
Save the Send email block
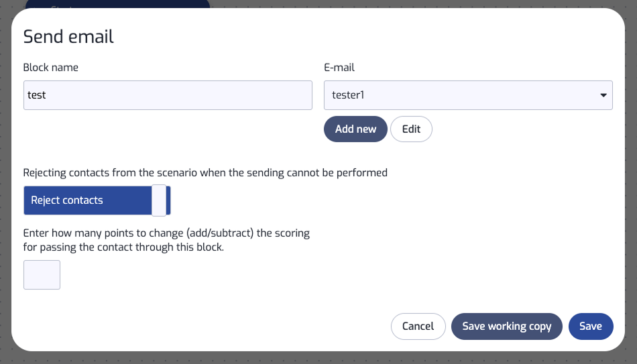click(590, 326)
